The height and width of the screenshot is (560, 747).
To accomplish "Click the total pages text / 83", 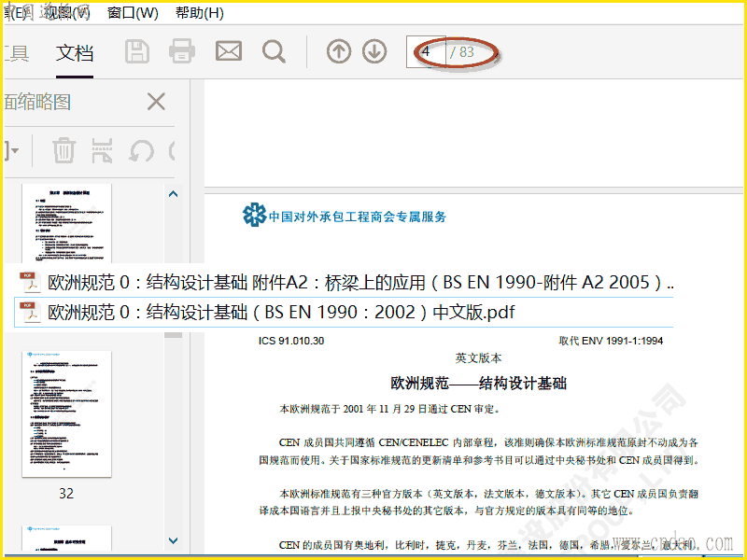I will (x=462, y=51).
